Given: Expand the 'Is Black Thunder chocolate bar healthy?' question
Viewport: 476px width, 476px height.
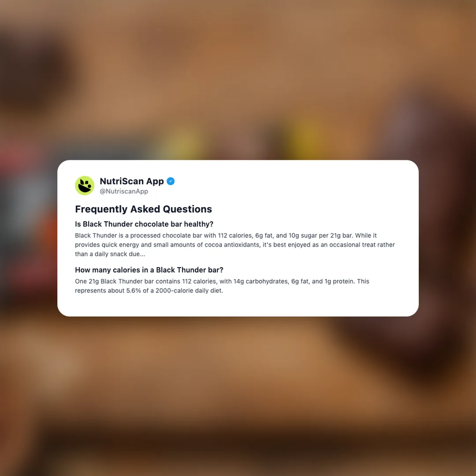Looking at the screenshot, I should click(x=144, y=224).
